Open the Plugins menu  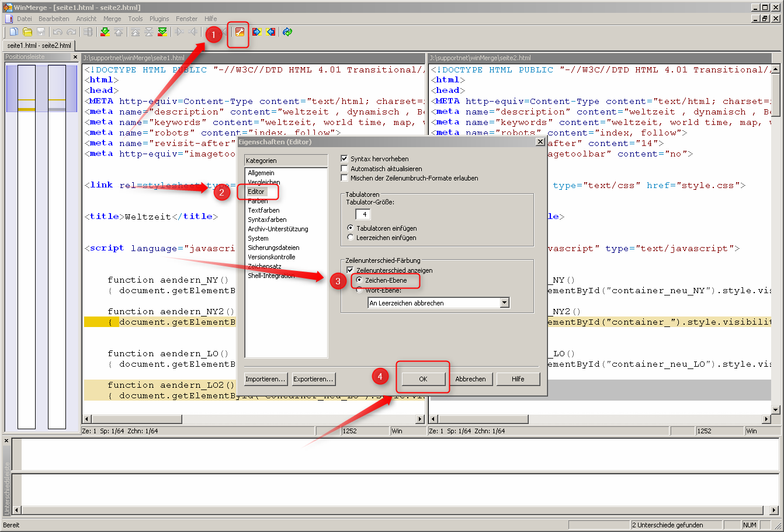coord(158,18)
